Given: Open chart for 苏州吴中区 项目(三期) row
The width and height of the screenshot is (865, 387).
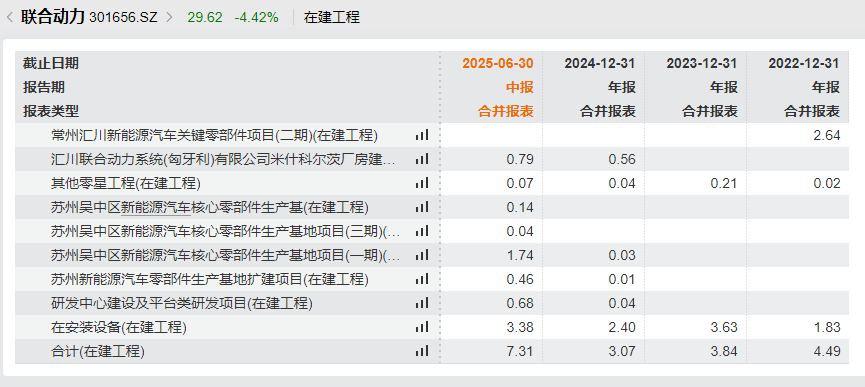Looking at the screenshot, I should coord(421,231).
